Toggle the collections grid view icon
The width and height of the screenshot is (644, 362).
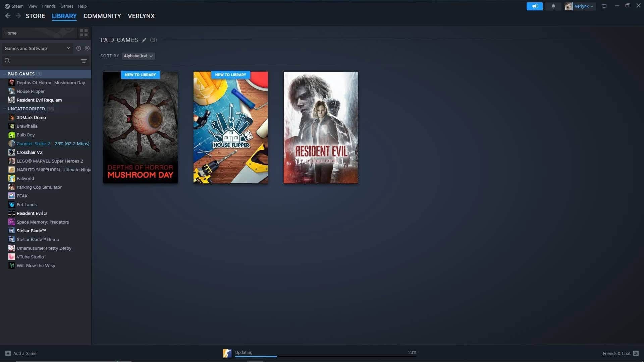pos(84,33)
